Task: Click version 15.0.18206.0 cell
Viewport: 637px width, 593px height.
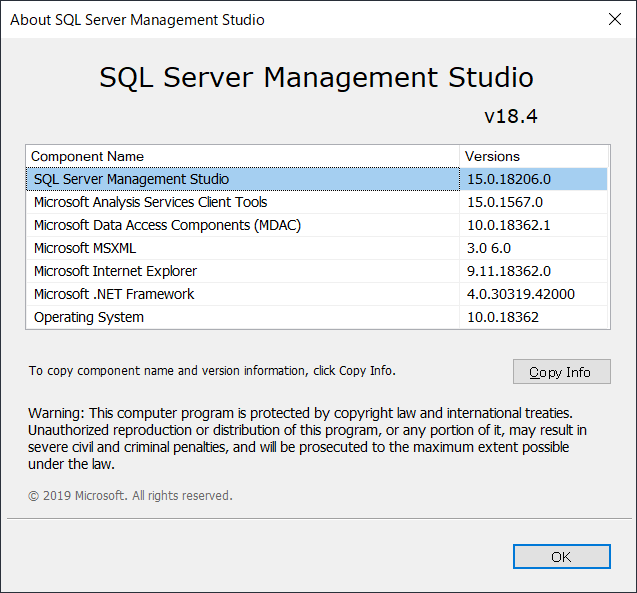Action: pos(509,179)
